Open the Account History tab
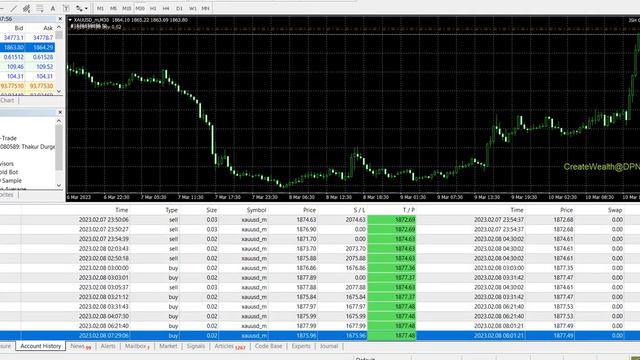This screenshot has height=360, width=640. coord(40,346)
